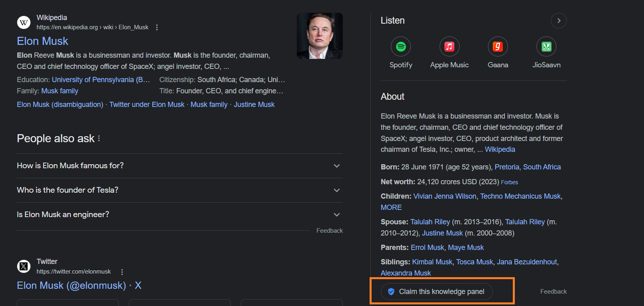Open Gaana listen icon
The height and width of the screenshot is (306, 644).
tap(498, 47)
